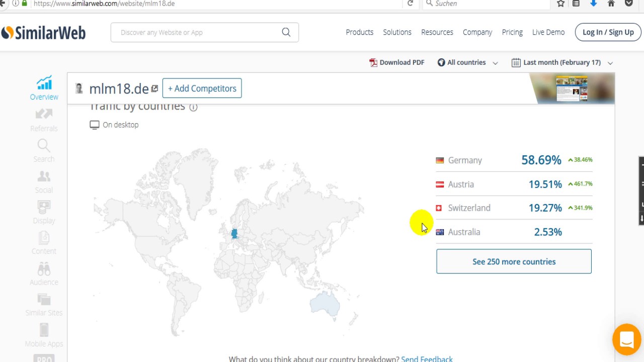Open the Referrals sidebar icon
This screenshot has height=362, width=644.
(44, 114)
